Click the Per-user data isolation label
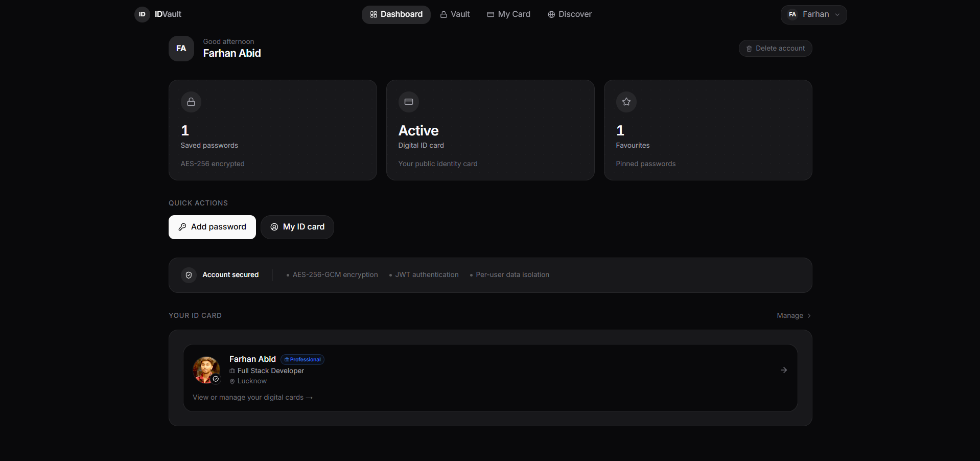 512,274
